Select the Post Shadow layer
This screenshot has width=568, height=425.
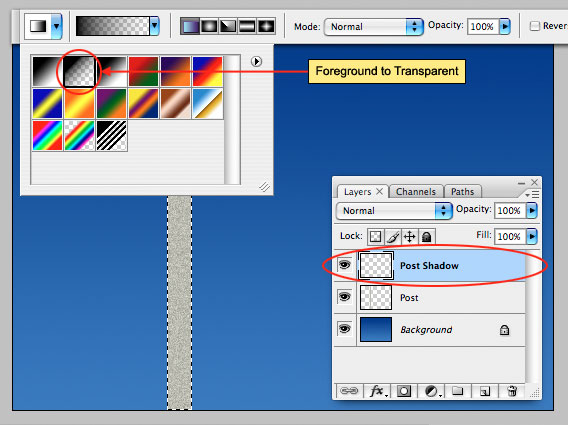429,266
